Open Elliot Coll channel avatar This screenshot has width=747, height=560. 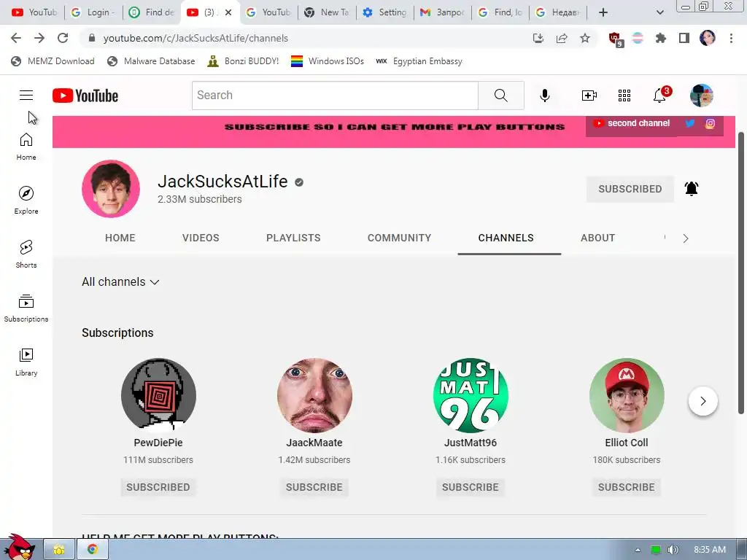[627, 395]
